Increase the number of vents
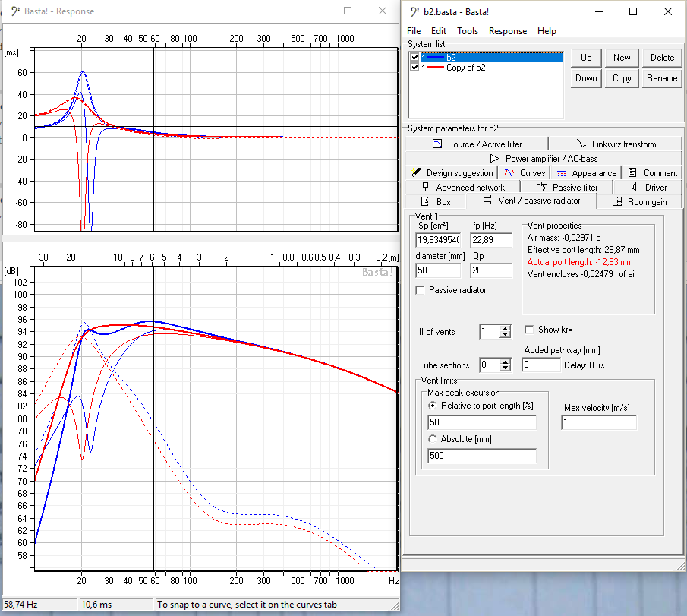This screenshot has height=616, width=687. tap(505, 328)
